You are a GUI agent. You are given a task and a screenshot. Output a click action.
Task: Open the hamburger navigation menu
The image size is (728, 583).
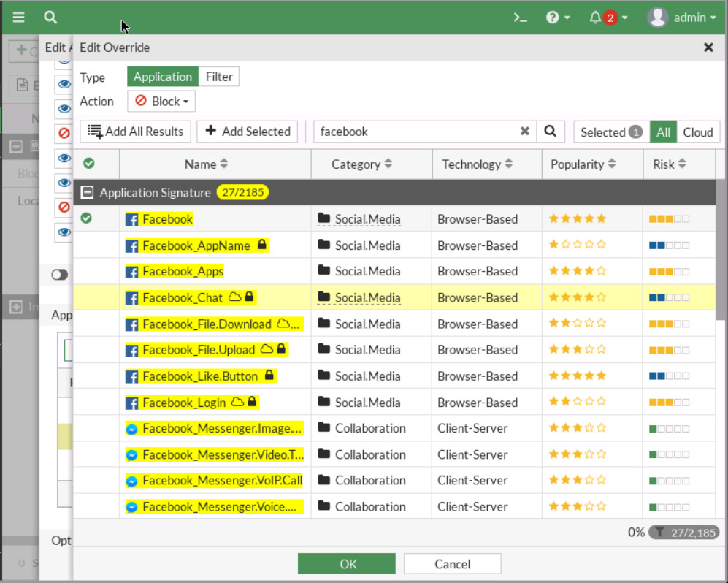pos(18,17)
